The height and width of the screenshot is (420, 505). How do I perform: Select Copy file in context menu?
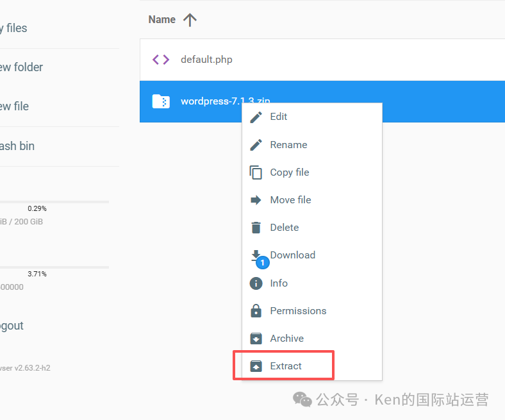coord(312,172)
